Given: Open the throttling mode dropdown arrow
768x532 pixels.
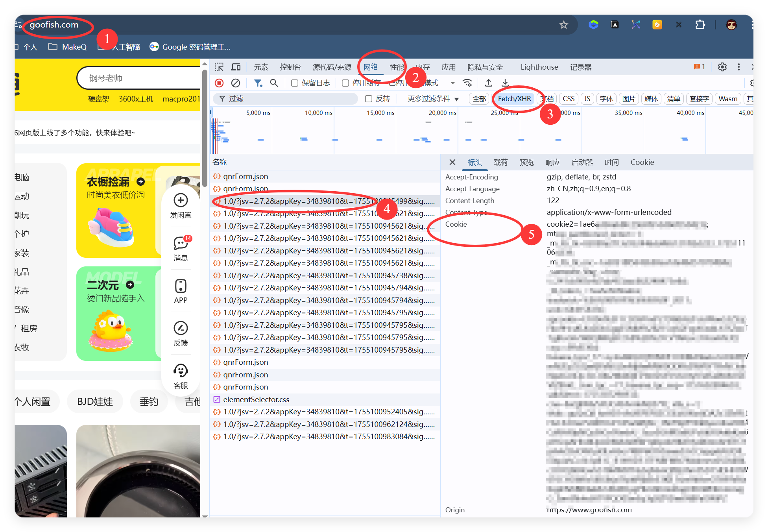Looking at the screenshot, I should pyautogui.click(x=452, y=83).
